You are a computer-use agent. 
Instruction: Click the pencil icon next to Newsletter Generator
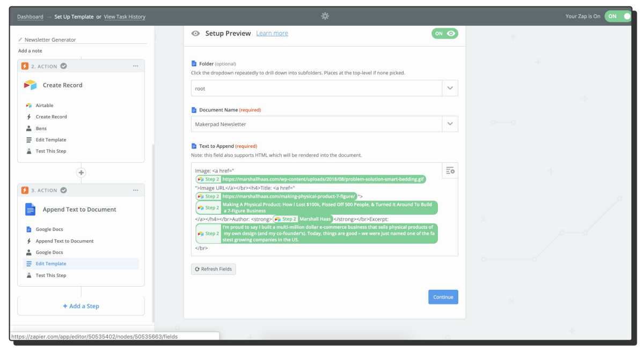[x=20, y=40]
